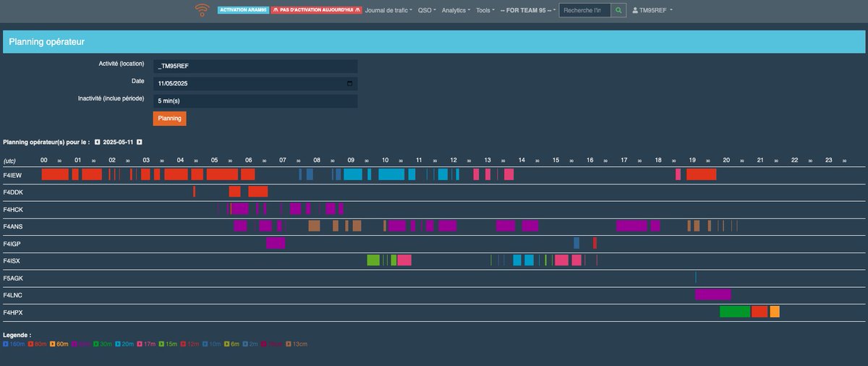Click operator row label F4IGP
This screenshot has width=868, height=366.
point(13,244)
